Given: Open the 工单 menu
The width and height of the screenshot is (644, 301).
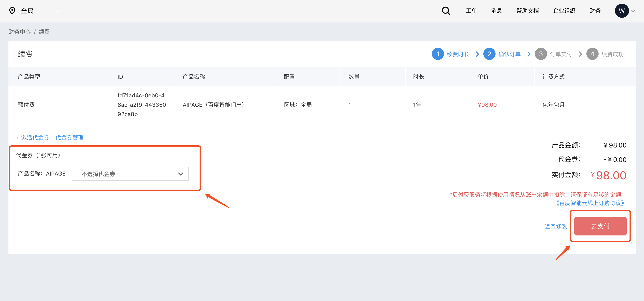Looking at the screenshot, I should [x=471, y=11].
